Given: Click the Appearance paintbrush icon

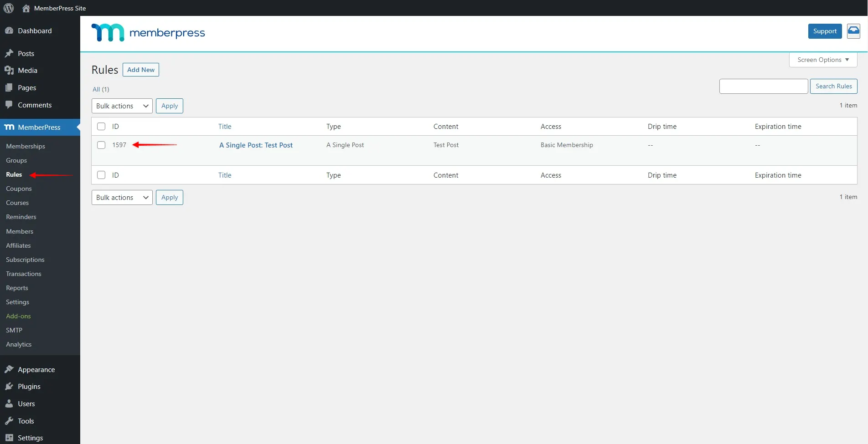Looking at the screenshot, I should click(9, 369).
